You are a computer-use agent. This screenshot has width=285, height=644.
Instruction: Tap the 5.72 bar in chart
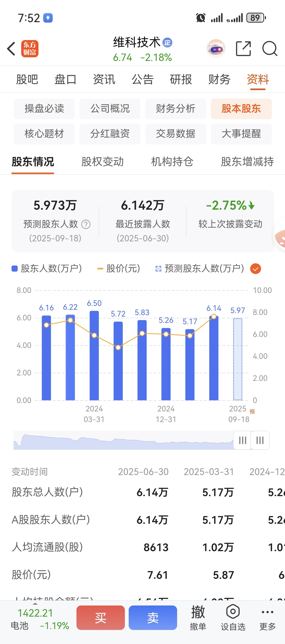(118, 361)
